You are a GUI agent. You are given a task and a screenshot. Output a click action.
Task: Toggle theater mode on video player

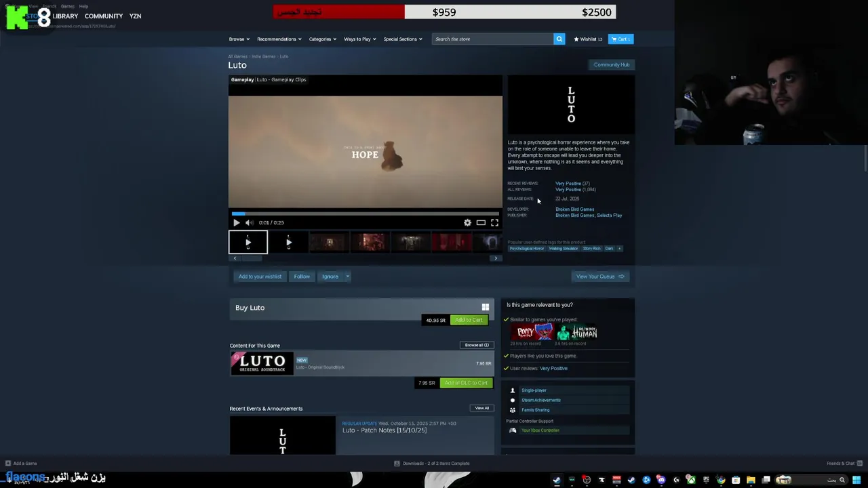481,222
